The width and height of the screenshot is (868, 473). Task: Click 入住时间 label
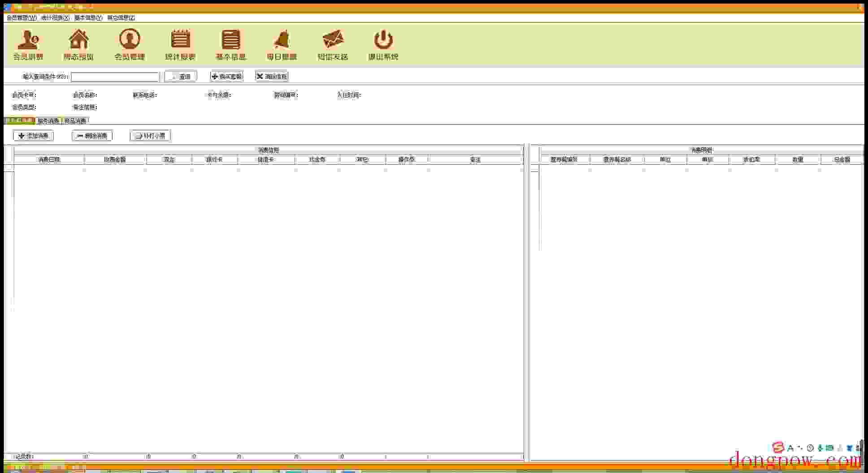pos(349,95)
